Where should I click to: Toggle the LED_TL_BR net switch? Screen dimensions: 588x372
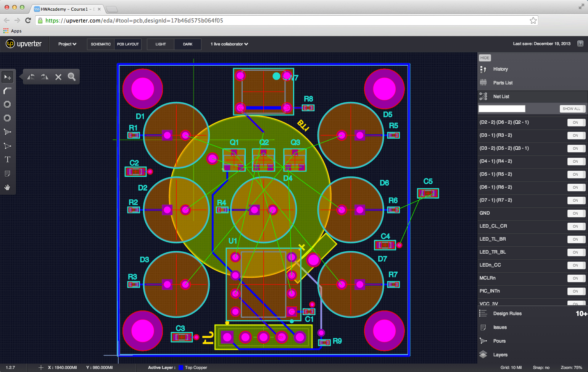[576, 239]
